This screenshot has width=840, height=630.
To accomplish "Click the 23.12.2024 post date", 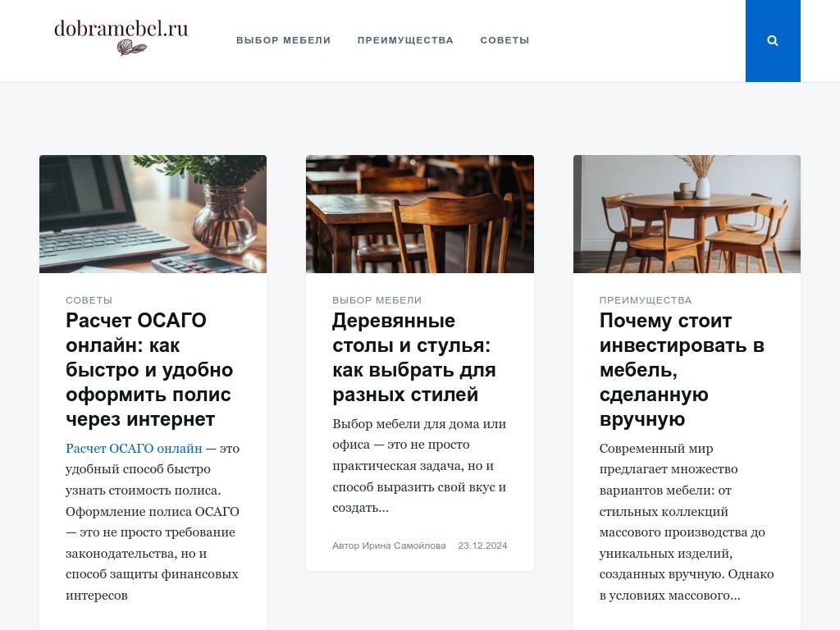I will pyautogui.click(x=482, y=546).
